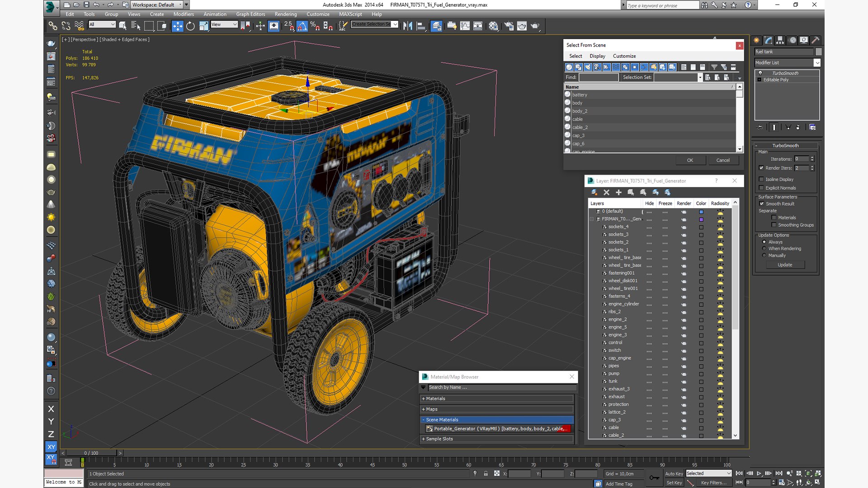Screen dimensions: 868x488
Task: Open the selection filter All dropdown
Action: 102,24
